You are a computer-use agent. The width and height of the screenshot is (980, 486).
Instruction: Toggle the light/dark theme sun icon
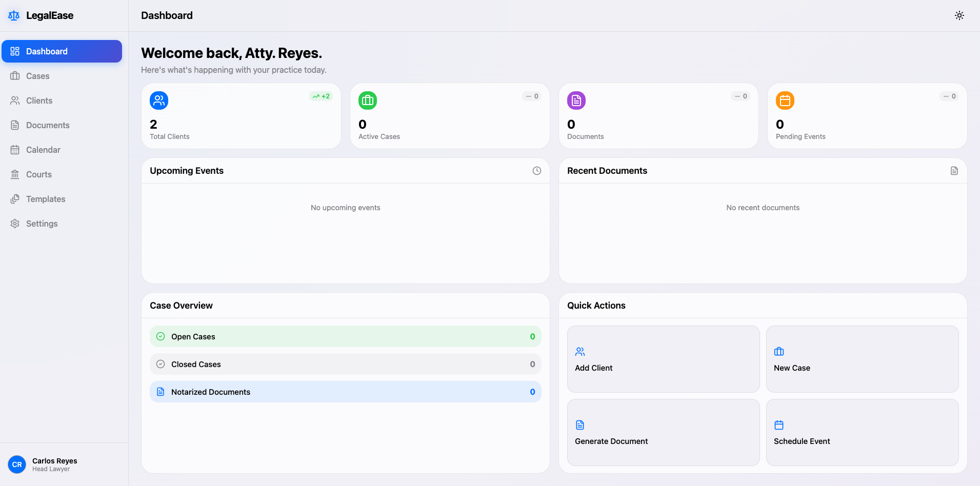pyautogui.click(x=959, y=15)
